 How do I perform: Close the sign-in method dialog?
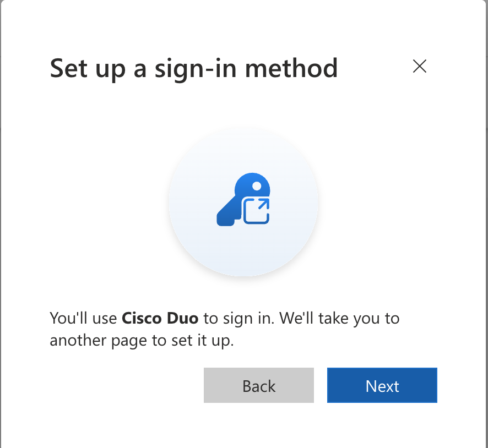(x=420, y=66)
